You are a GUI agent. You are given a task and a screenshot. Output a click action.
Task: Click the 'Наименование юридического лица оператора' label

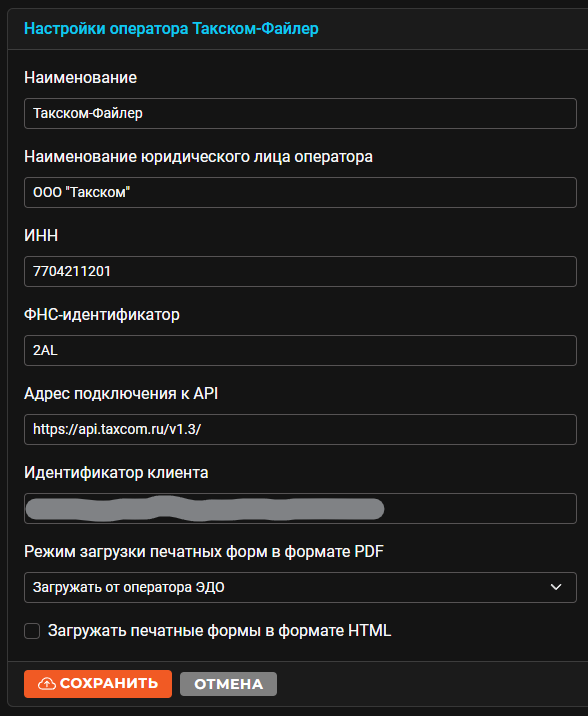click(198, 157)
